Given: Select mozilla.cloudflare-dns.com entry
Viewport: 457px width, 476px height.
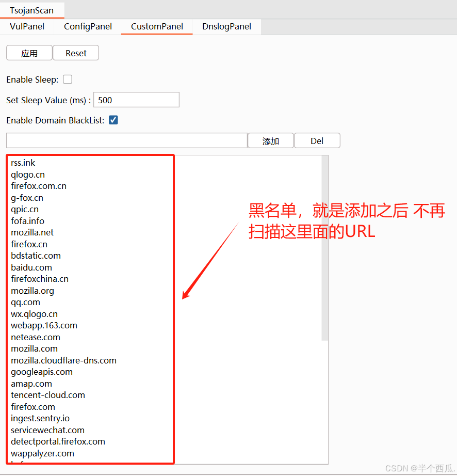Looking at the screenshot, I should click(63, 360).
